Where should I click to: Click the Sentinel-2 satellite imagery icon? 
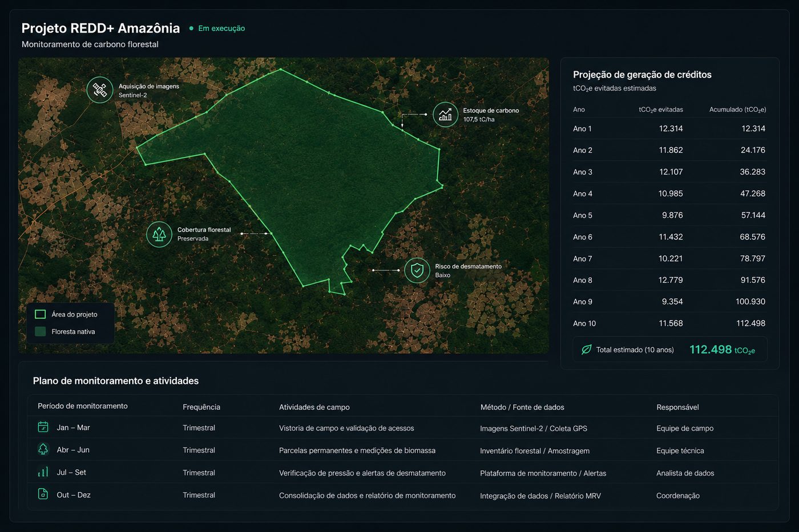(100, 90)
